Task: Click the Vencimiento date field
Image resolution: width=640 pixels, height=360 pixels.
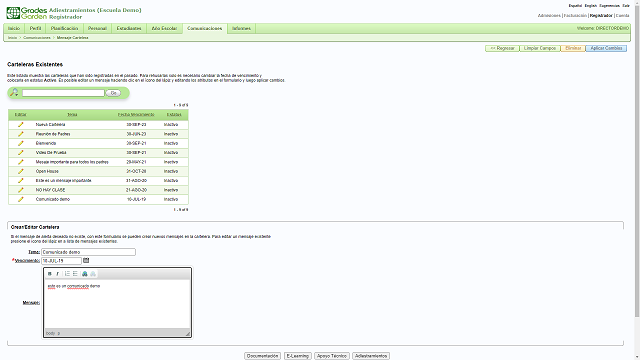Action: click(61, 261)
